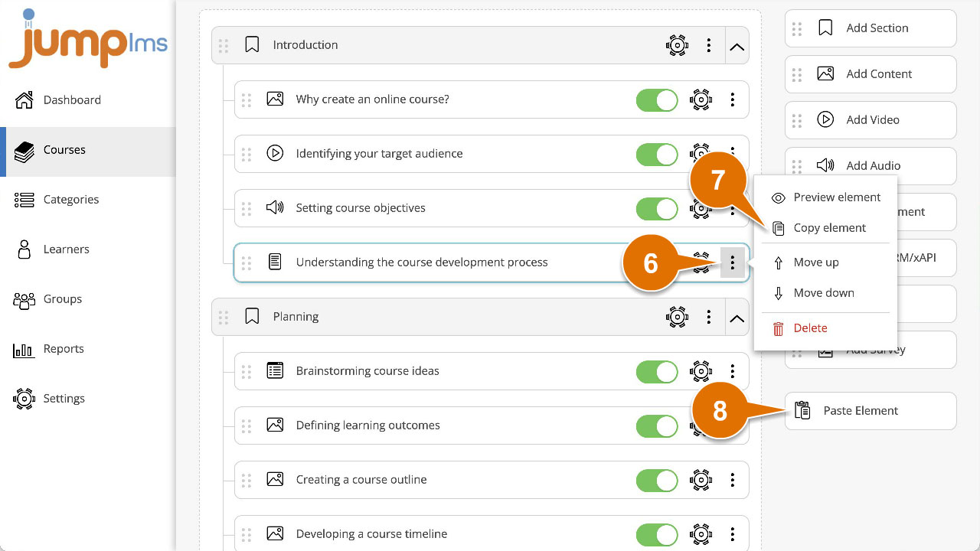Toggle 'Brainstorming course ideas' switch

click(x=657, y=371)
